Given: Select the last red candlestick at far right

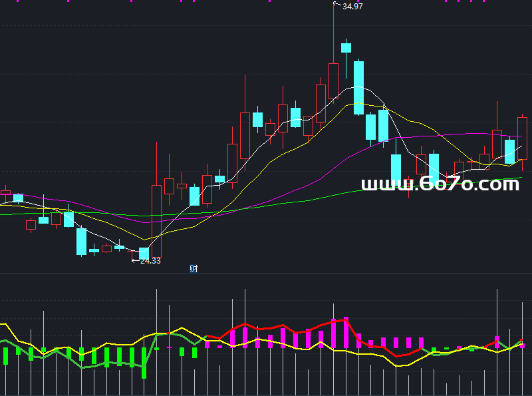Looking at the screenshot, I should (x=522, y=138).
